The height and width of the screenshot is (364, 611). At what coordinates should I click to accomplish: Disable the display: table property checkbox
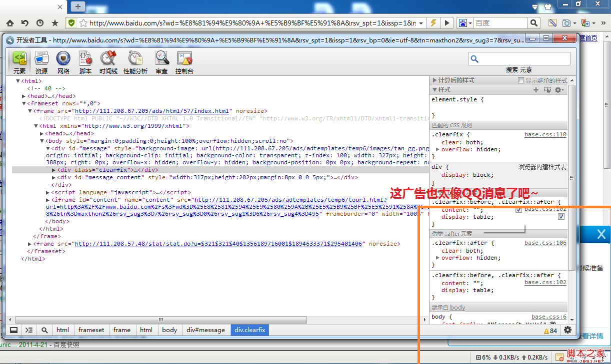click(561, 217)
